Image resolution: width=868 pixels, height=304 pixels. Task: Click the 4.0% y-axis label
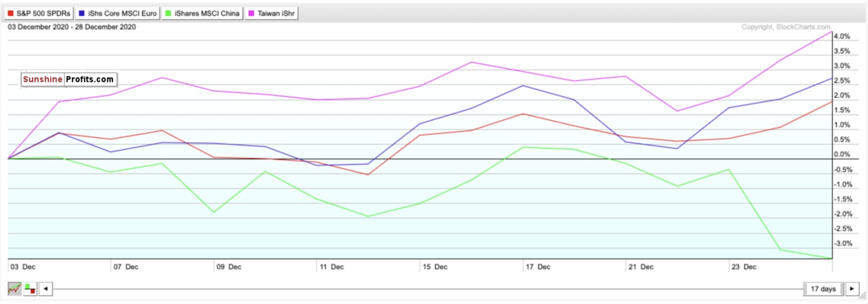842,36
